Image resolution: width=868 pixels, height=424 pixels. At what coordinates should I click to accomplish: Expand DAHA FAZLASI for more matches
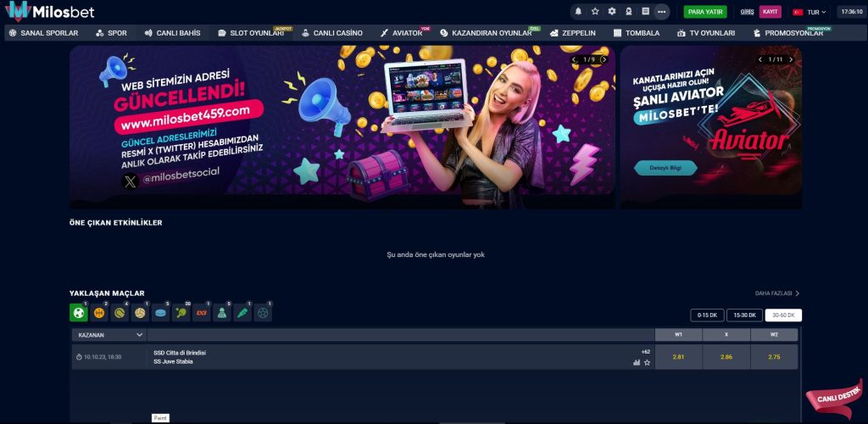point(777,293)
